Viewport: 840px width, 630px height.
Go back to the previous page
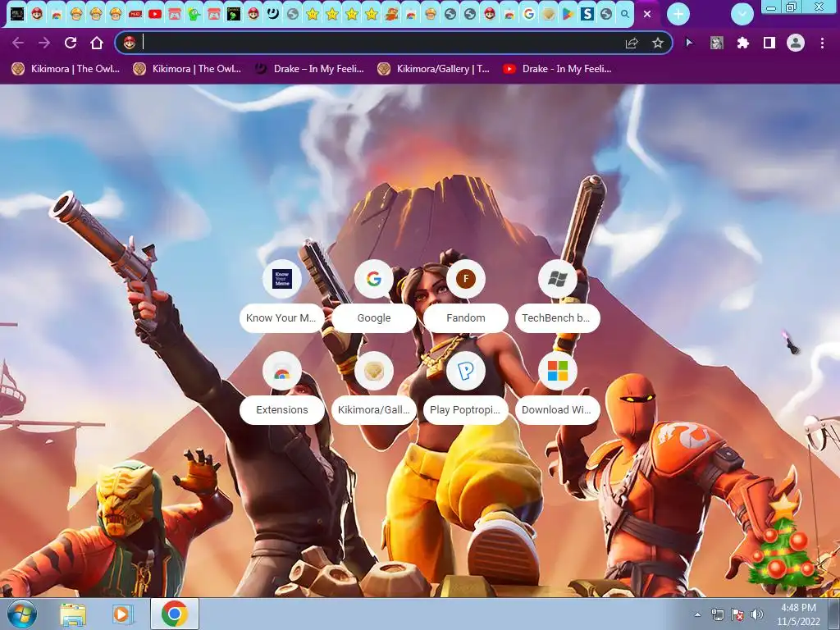pyautogui.click(x=18, y=43)
